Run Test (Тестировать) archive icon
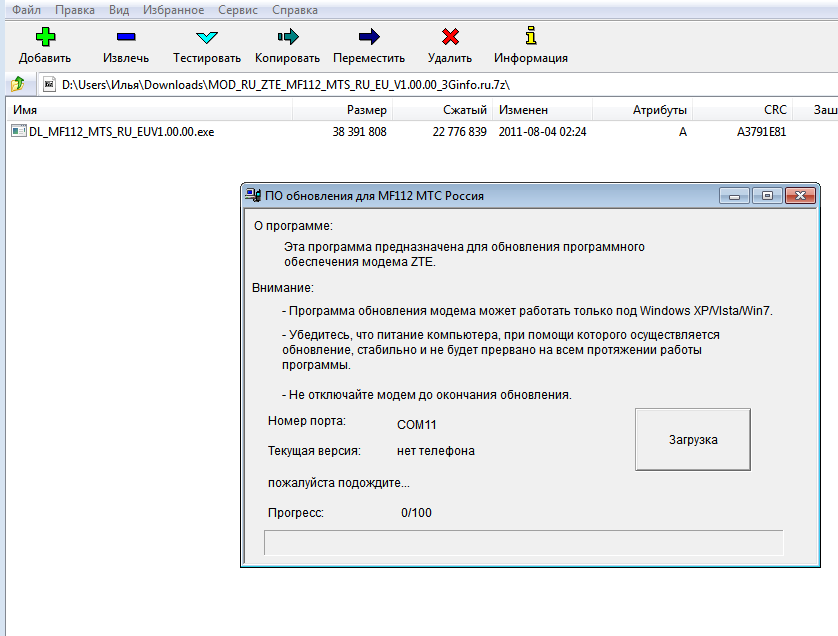 tap(207, 37)
